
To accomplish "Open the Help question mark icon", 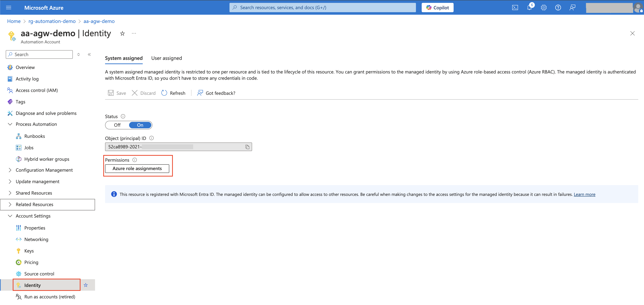I will coord(558,8).
